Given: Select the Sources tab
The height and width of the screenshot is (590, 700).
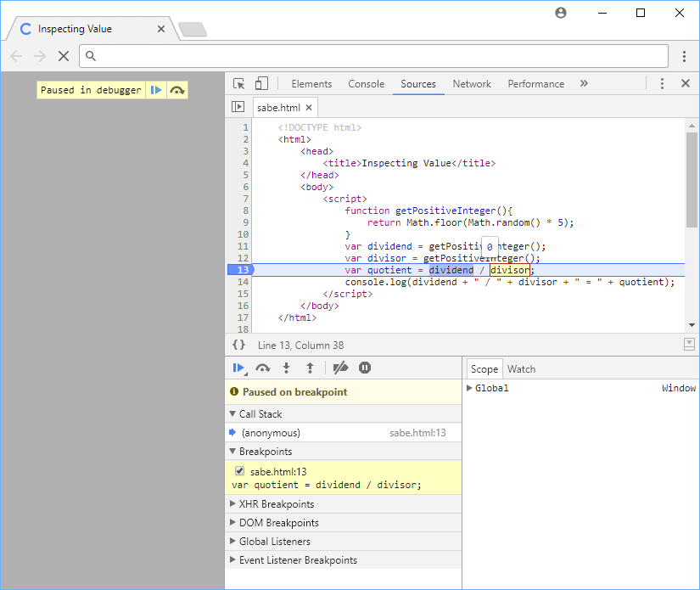Looking at the screenshot, I should 418,84.
